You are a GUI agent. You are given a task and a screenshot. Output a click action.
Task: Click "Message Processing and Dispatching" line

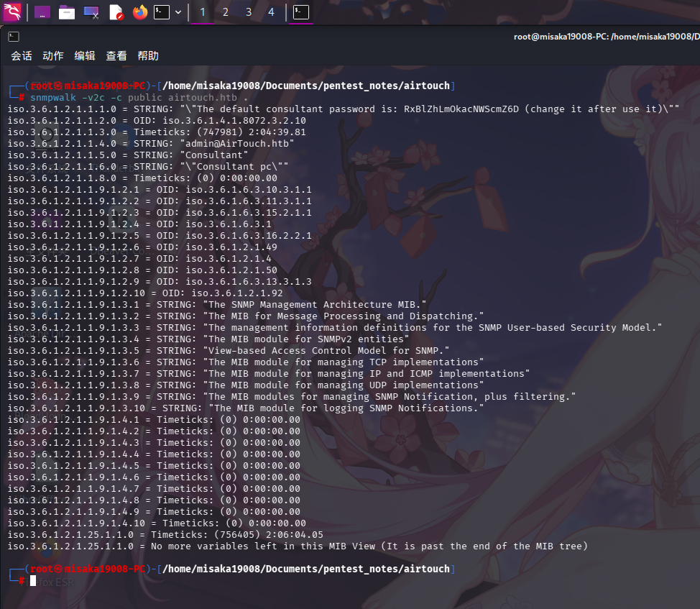[x=344, y=316]
